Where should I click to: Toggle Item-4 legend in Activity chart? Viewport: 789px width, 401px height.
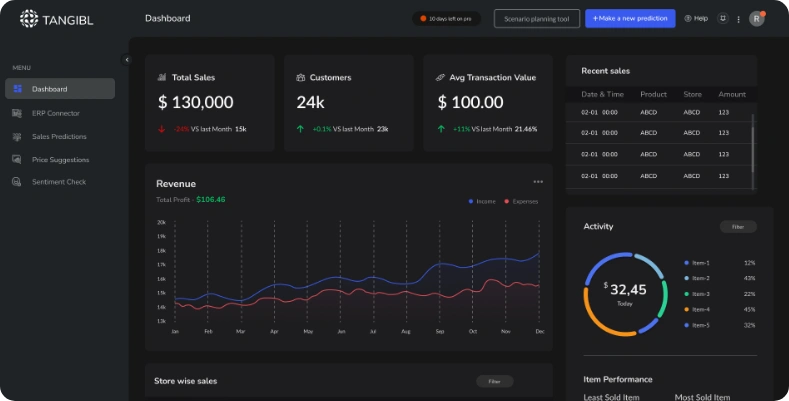click(698, 309)
